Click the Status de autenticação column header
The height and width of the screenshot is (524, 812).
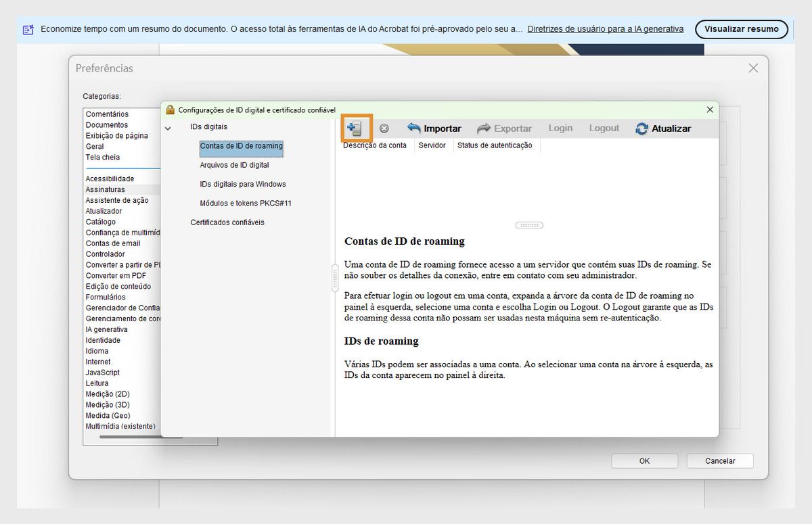tap(495, 145)
